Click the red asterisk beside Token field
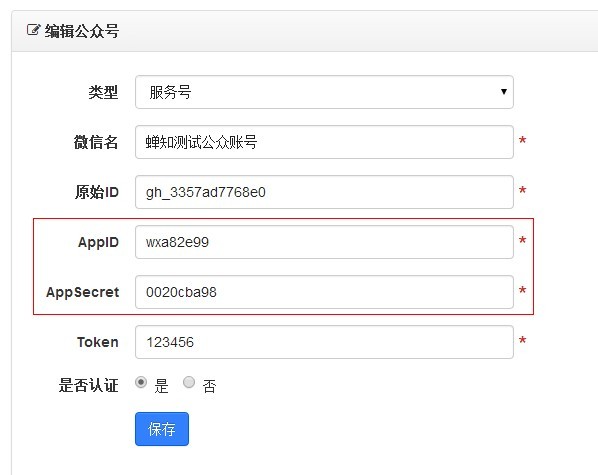Viewport: 598px width, 475px height. click(522, 340)
